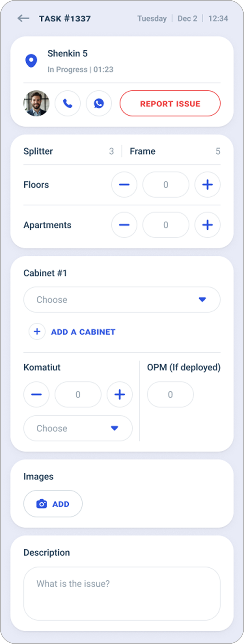Click the camera icon in Images section
This screenshot has height=644, width=244.
(x=41, y=503)
